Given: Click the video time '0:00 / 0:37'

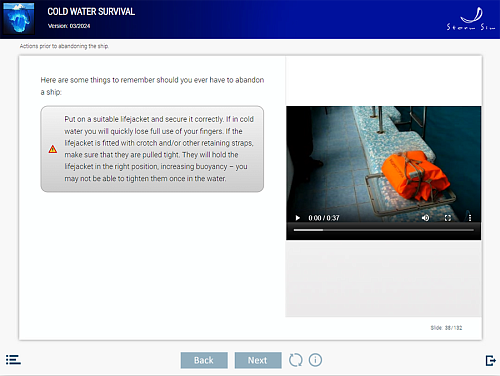Looking at the screenshot, I should [324, 218].
